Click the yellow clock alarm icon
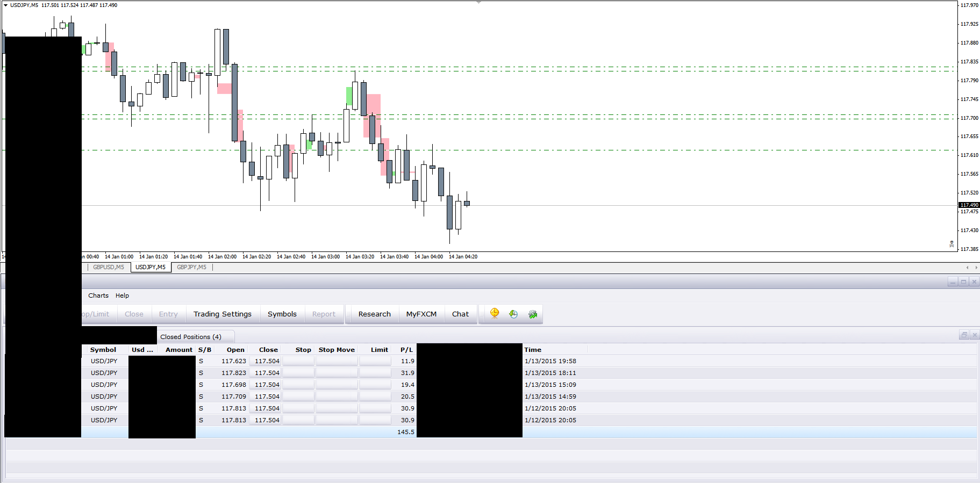The height and width of the screenshot is (483, 980). [495, 314]
